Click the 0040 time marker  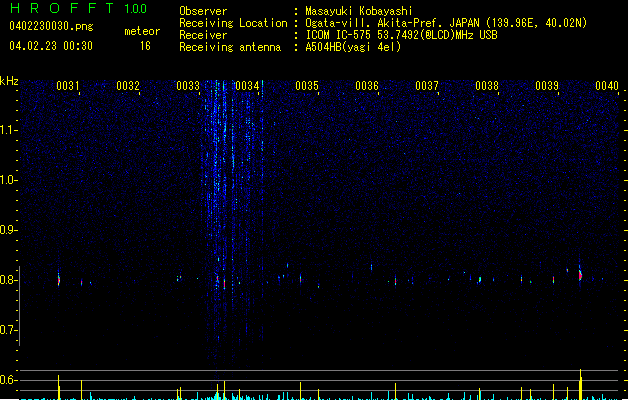[607, 86]
